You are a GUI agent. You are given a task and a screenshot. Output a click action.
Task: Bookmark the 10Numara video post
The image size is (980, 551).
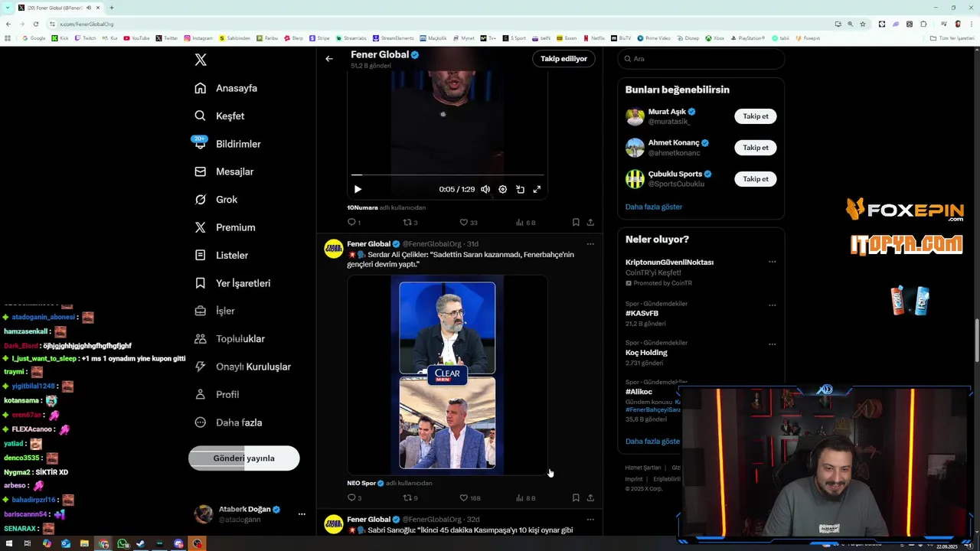click(576, 223)
